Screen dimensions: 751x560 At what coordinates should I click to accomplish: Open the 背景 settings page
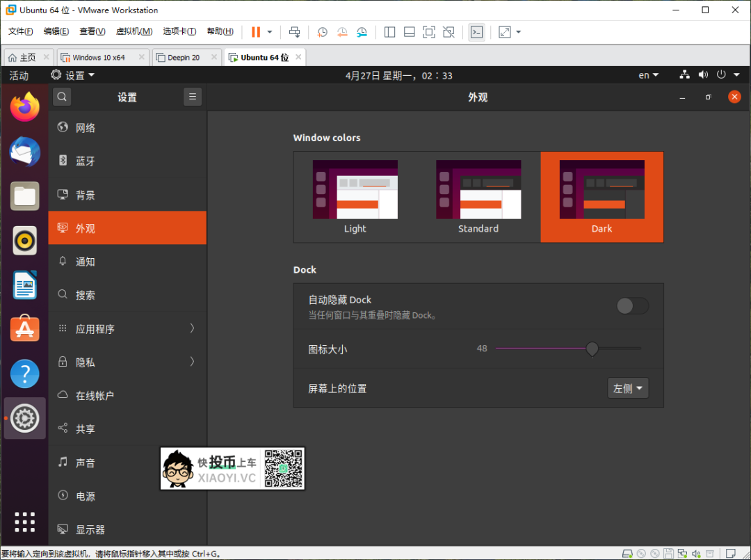(127, 195)
